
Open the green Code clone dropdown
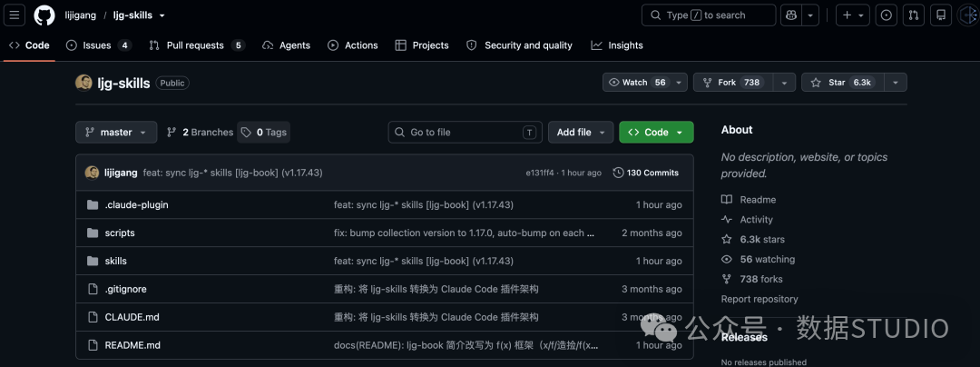click(x=656, y=132)
